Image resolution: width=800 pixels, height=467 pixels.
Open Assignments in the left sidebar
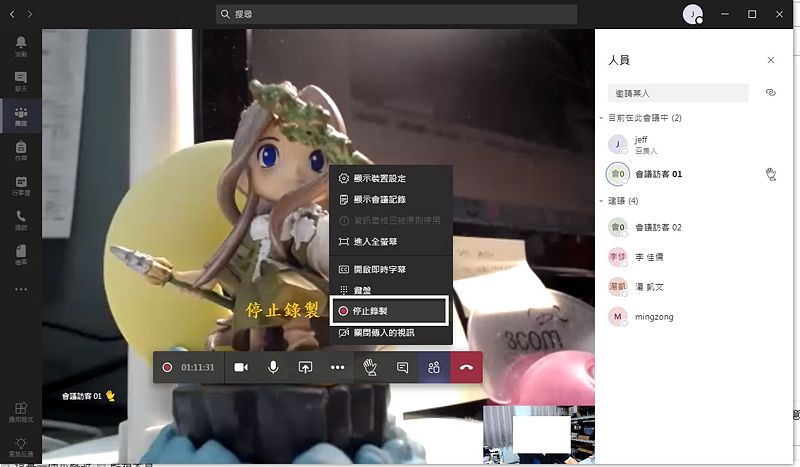21,151
